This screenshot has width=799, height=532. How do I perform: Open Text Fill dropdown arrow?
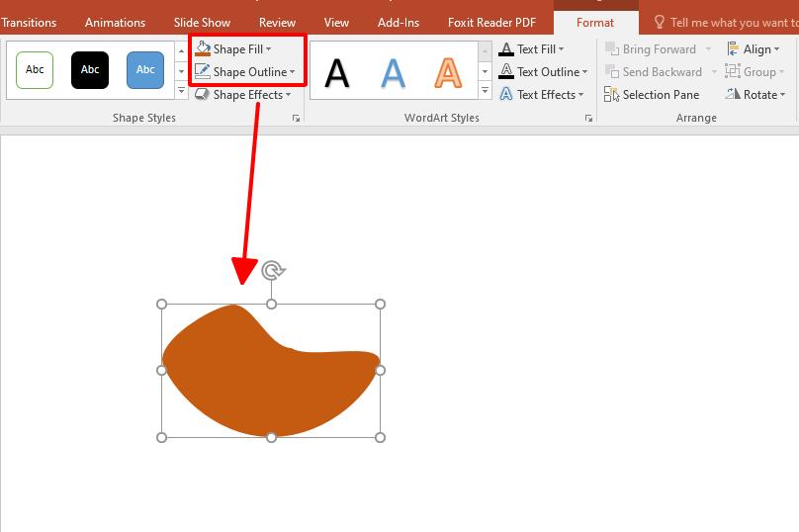tap(561, 49)
